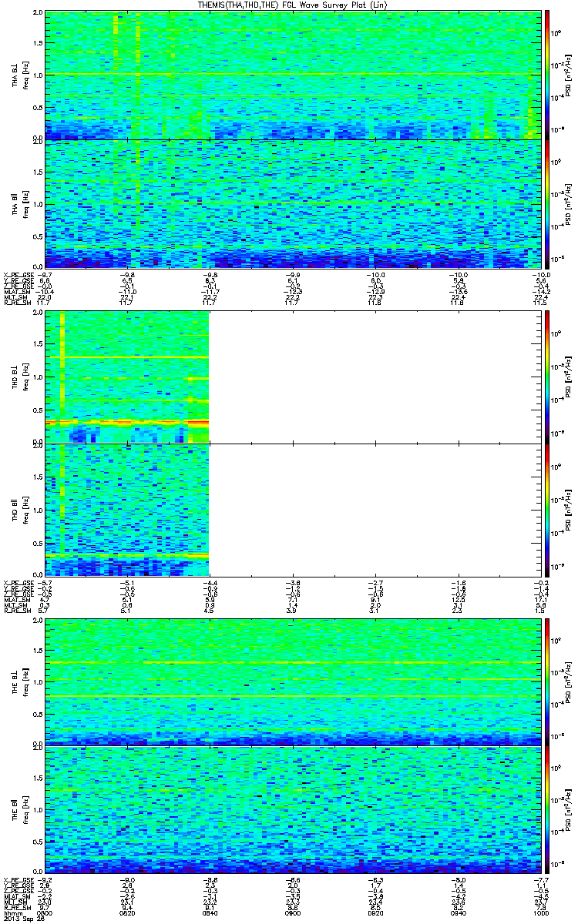This screenshot has width=578, height=924.
Task: Click the color bar beside the bottom THE panel
Action: 548,808
